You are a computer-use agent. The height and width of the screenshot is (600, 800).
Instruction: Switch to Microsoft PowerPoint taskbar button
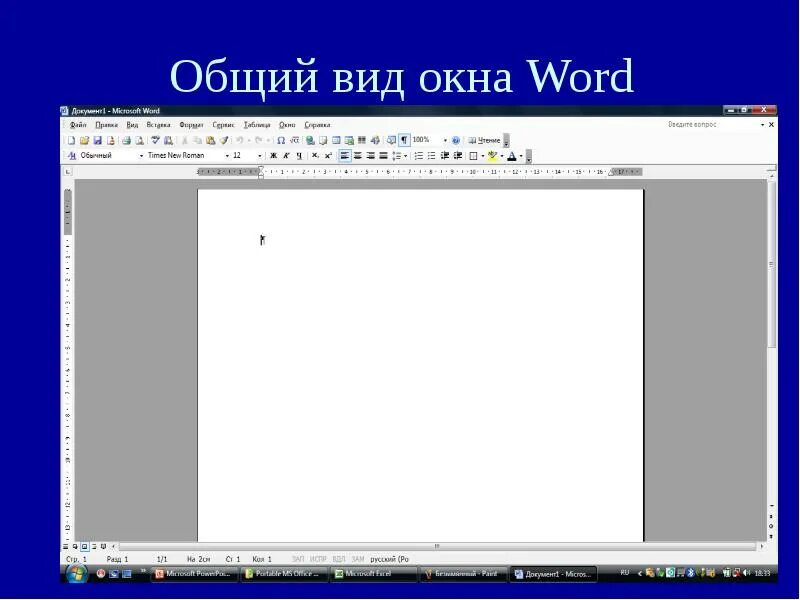pos(194,574)
